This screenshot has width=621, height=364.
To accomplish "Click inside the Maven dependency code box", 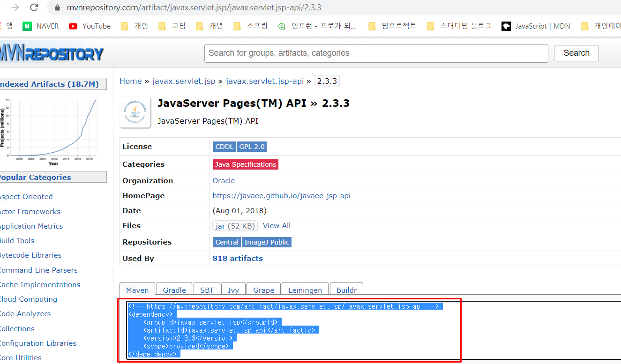I will coord(374,330).
